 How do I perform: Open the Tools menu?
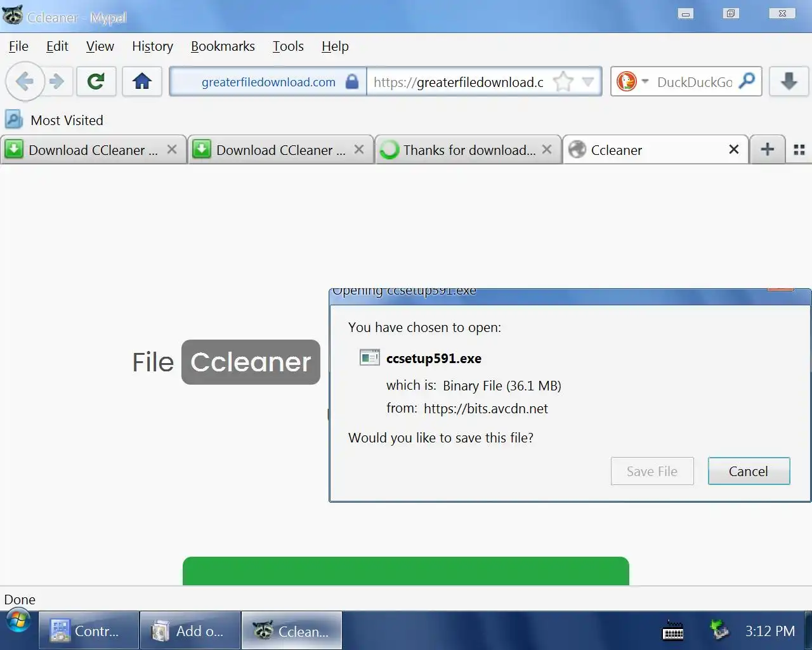(x=288, y=46)
